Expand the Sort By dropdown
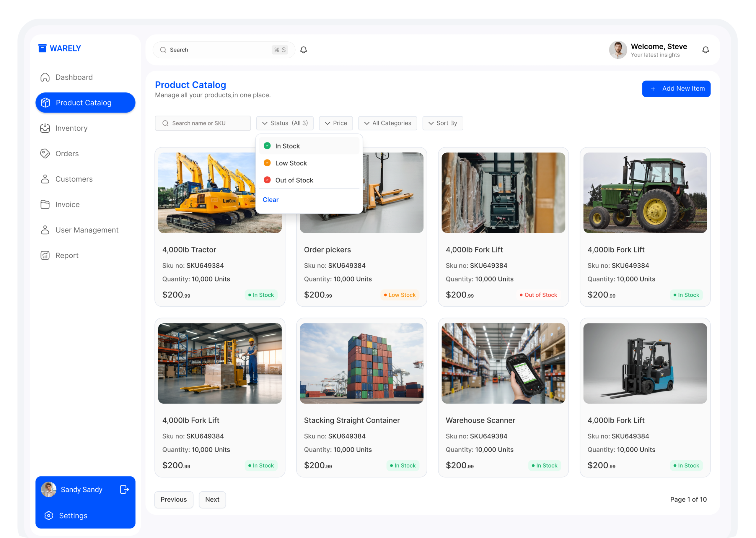756x538 pixels. (x=442, y=123)
